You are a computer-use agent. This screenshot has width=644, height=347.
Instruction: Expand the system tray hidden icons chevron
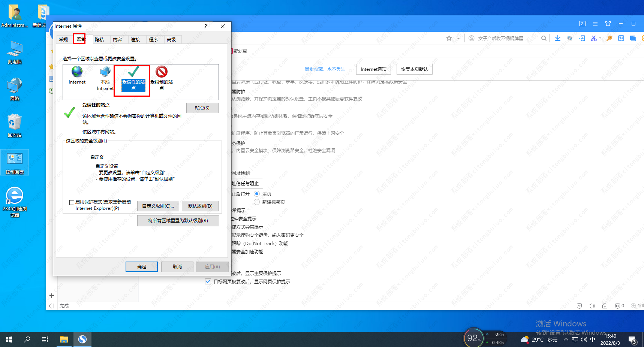pos(566,340)
